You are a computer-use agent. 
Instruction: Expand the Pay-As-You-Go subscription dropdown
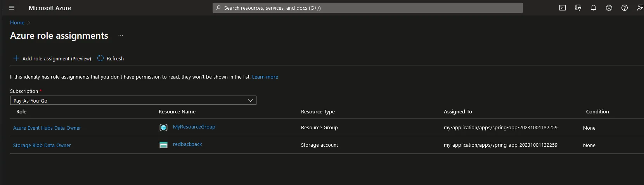pos(133,100)
